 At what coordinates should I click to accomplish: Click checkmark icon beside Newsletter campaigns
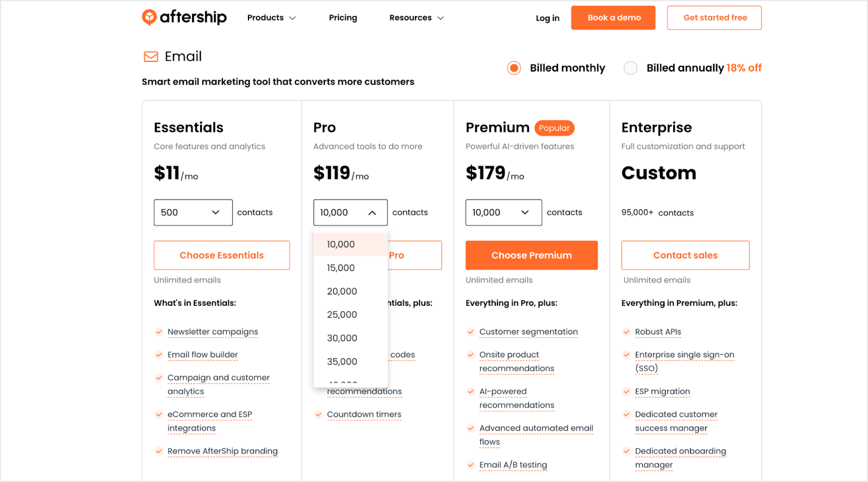[159, 332]
